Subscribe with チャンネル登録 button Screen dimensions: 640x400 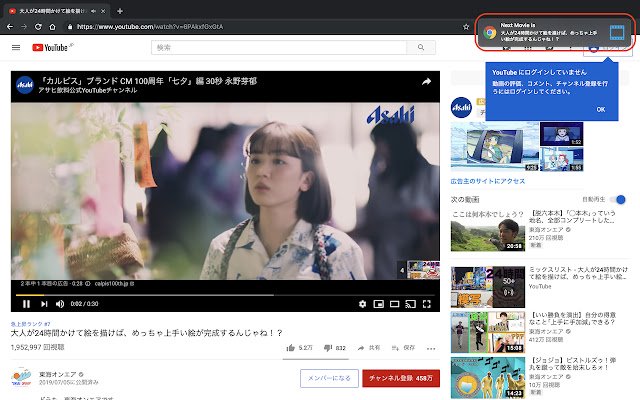(x=401, y=378)
